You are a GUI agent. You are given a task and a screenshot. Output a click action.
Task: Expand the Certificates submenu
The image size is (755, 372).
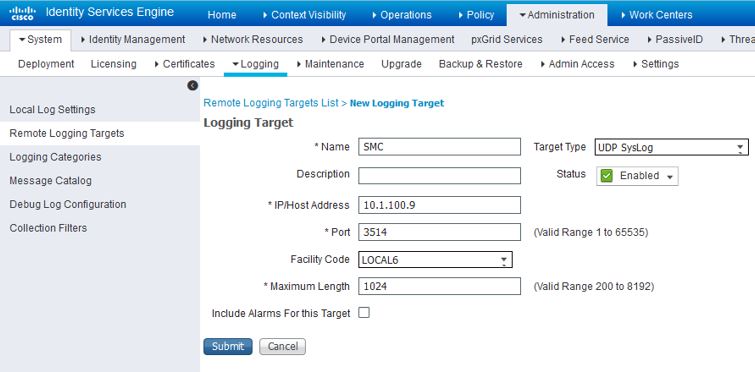(x=185, y=64)
